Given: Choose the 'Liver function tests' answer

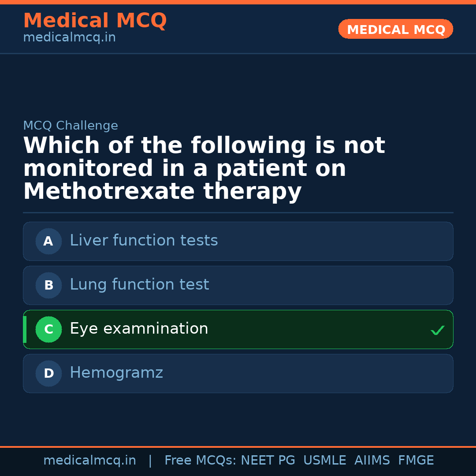Looking at the screenshot, I should point(144,241).
